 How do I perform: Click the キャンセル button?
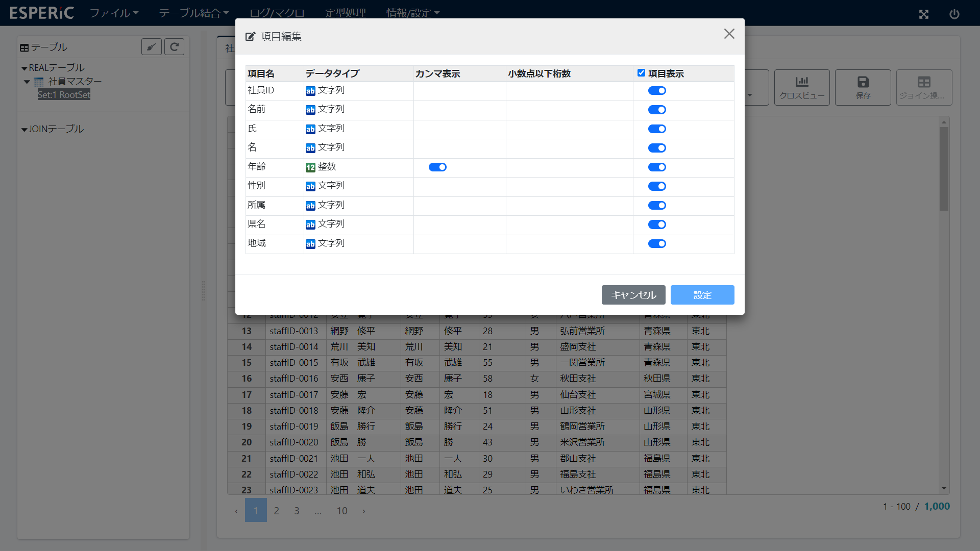click(633, 295)
